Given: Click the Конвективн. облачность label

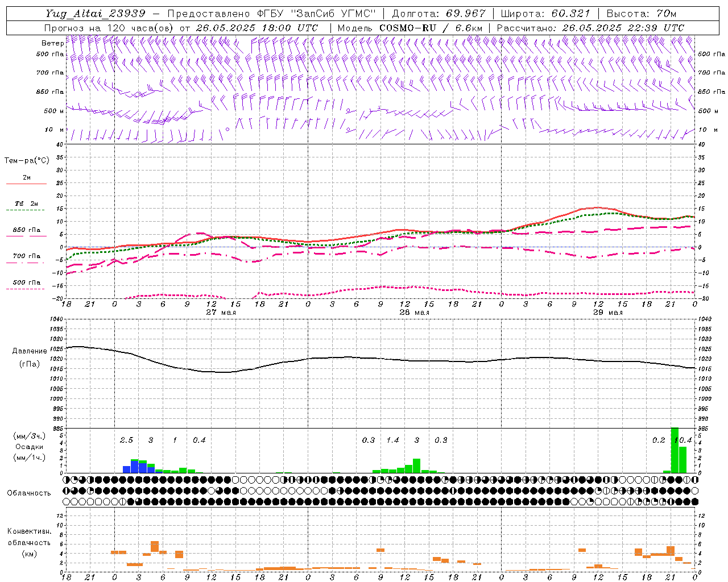Looking at the screenshot, I should pyautogui.click(x=29, y=537).
